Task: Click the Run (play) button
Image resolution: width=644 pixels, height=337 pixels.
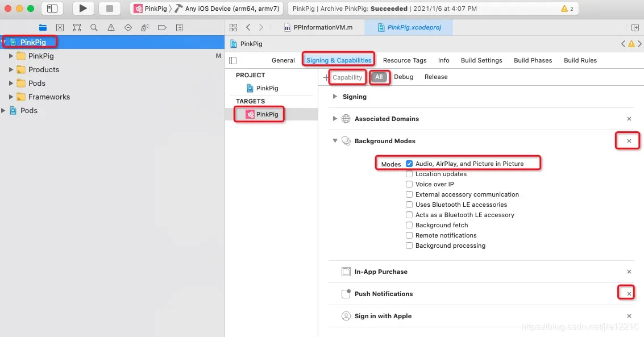Action: click(83, 9)
